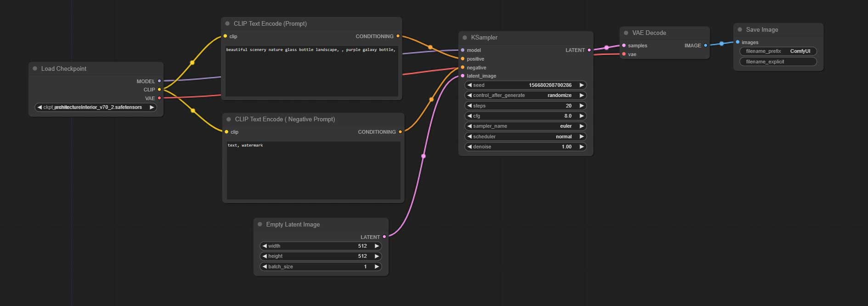Image resolution: width=868 pixels, height=306 pixels.
Task: Toggle the Negative Prompt node collapse dot
Action: 229,119
